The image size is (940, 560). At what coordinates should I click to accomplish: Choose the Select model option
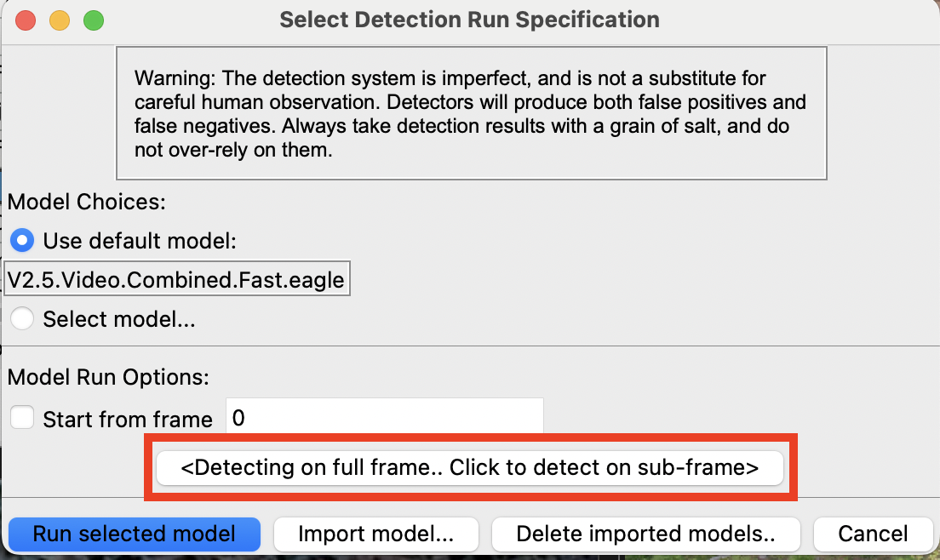point(21,320)
